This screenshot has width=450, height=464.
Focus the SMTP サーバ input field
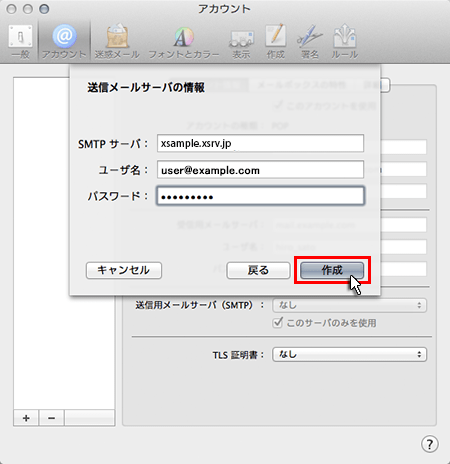pyautogui.click(x=260, y=143)
